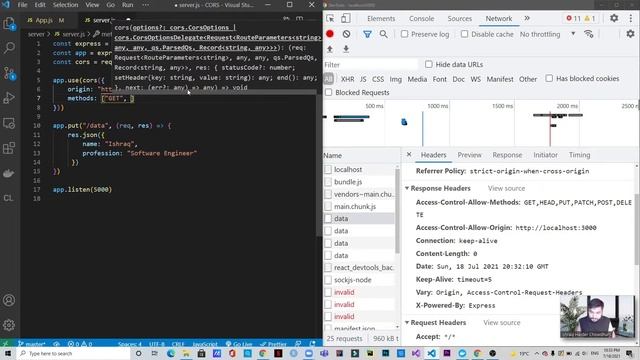Open Windows notification center icon
This screenshot has width=640, height=360.
coord(629,353)
